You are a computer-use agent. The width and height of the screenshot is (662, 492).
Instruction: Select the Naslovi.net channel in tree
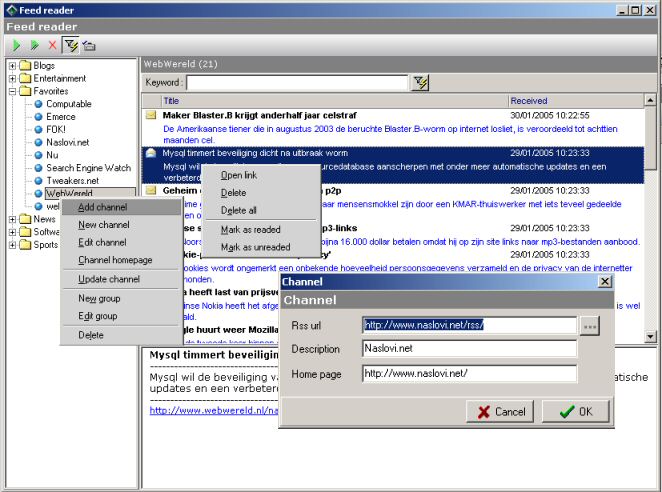(68, 142)
